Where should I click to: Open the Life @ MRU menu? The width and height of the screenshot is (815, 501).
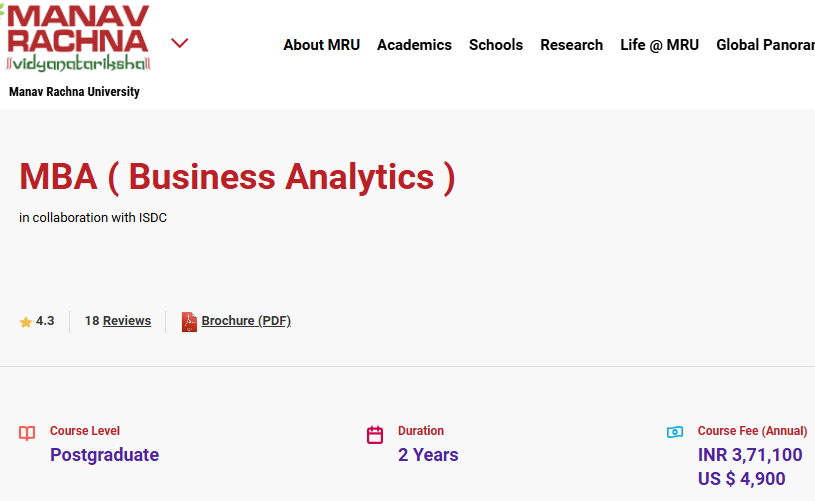click(x=659, y=45)
